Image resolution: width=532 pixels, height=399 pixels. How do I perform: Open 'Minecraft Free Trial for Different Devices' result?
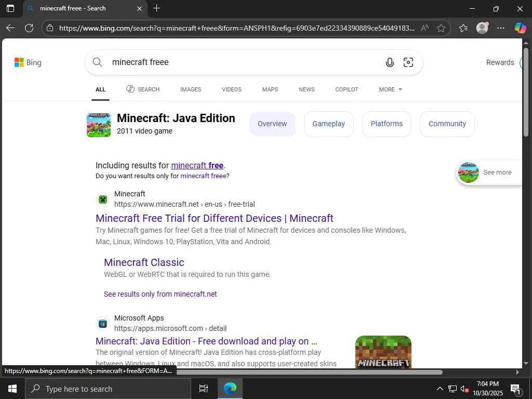(215, 218)
